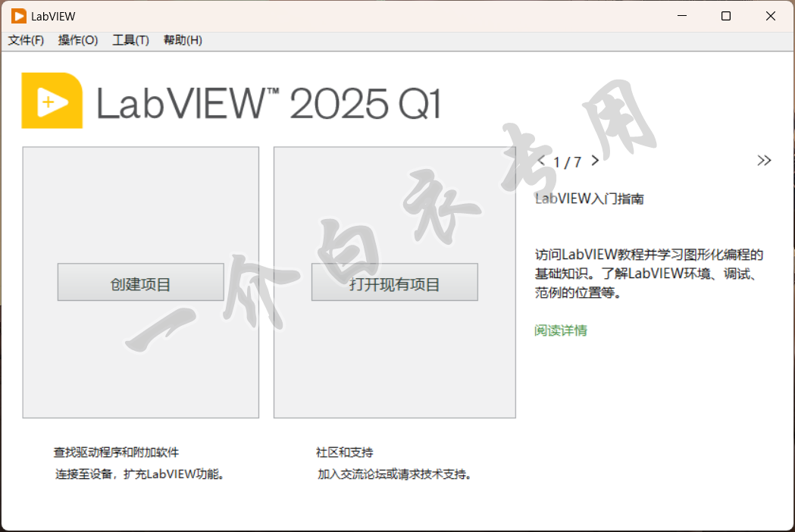Click the yellow LabVIEW logo icon
The width and height of the screenshot is (795, 532).
click(x=52, y=101)
